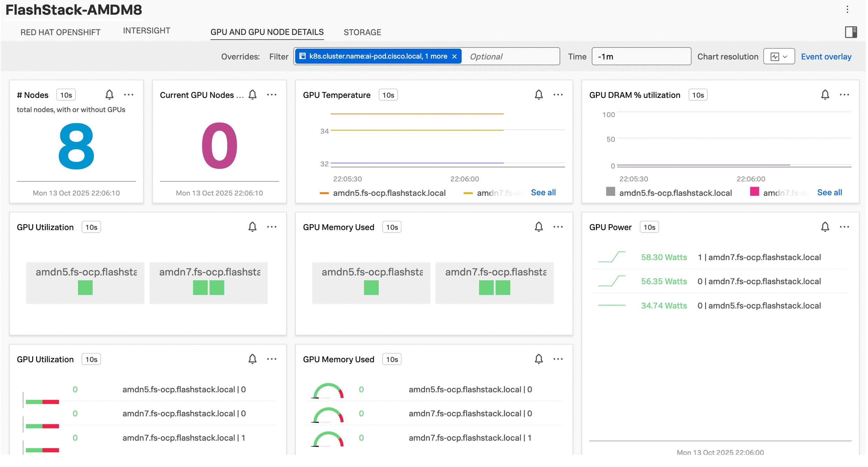Toggle pink amdn7 legend swatch in DRAM chart
Image resolution: width=868 pixels, height=467 pixels.
[754, 192]
